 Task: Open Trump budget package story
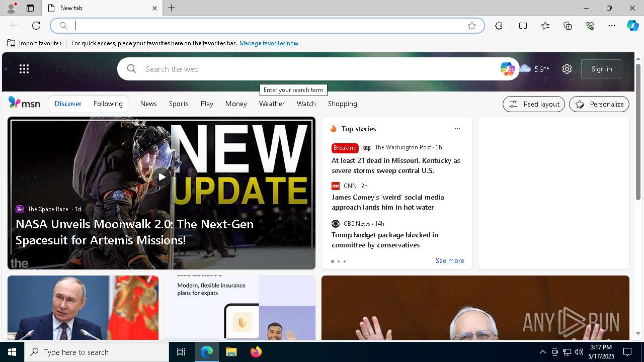click(385, 240)
